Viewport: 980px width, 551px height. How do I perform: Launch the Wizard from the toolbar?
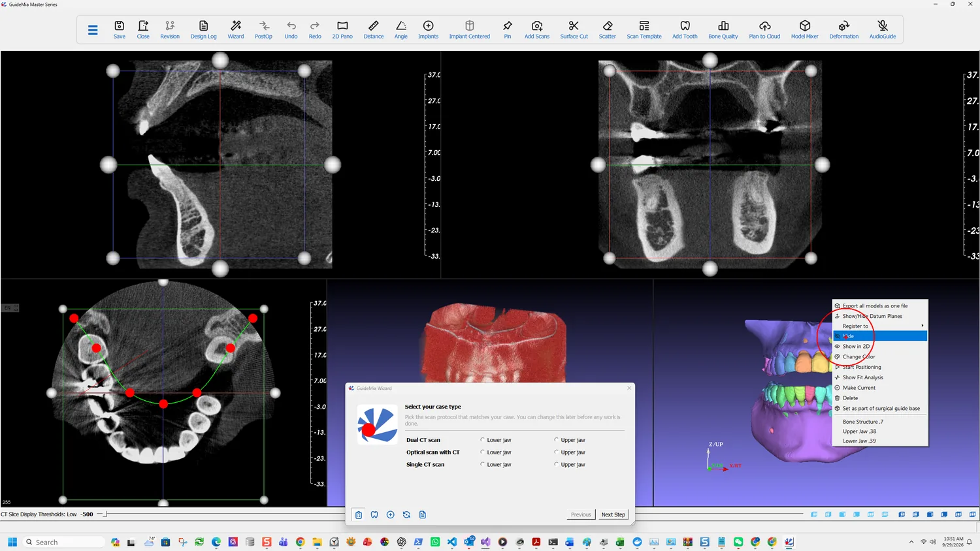tap(236, 29)
